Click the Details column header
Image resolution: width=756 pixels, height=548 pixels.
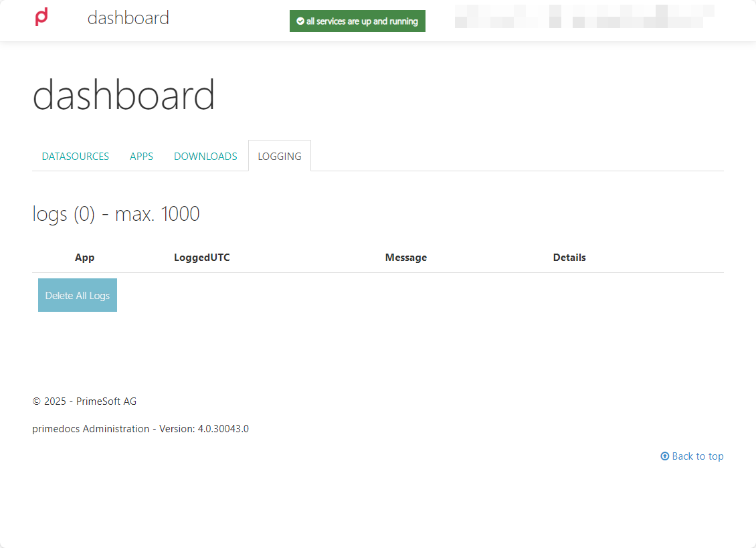point(569,258)
